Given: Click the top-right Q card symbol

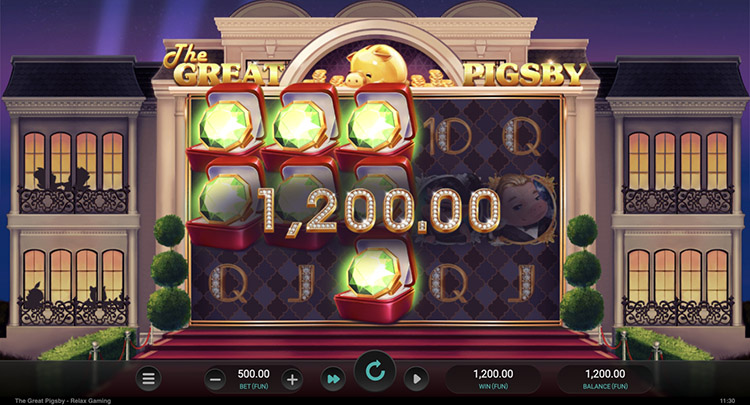Looking at the screenshot, I should point(522,137).
